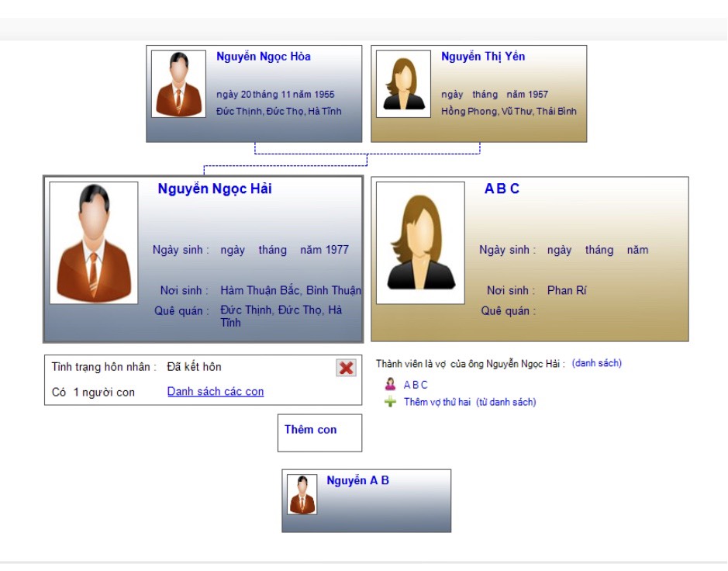Open the Danh sách các con link
The width and height of the screenshot is (728, 571).
pyautogui.click(x=216, y=392)
